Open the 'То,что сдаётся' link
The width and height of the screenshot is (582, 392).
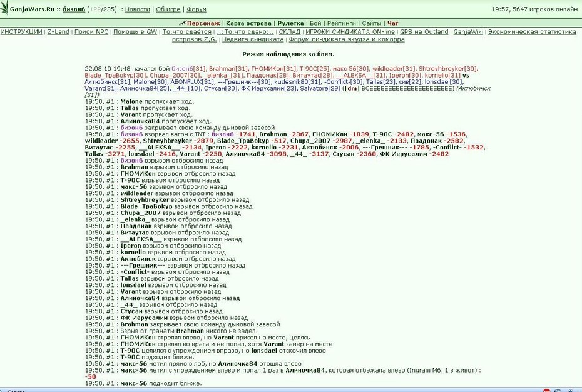point(186,32)
